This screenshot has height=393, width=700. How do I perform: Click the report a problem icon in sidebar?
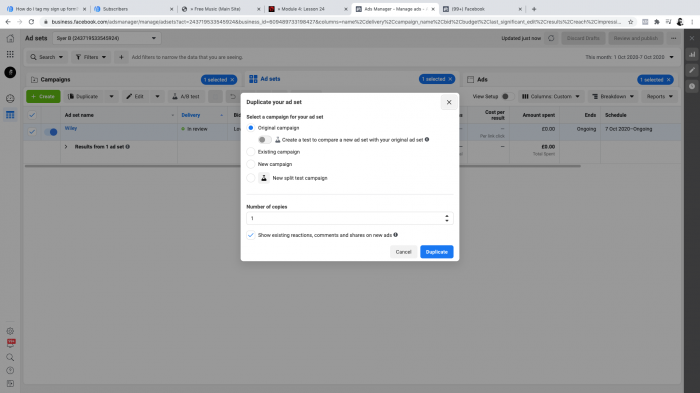coord(10,384)
